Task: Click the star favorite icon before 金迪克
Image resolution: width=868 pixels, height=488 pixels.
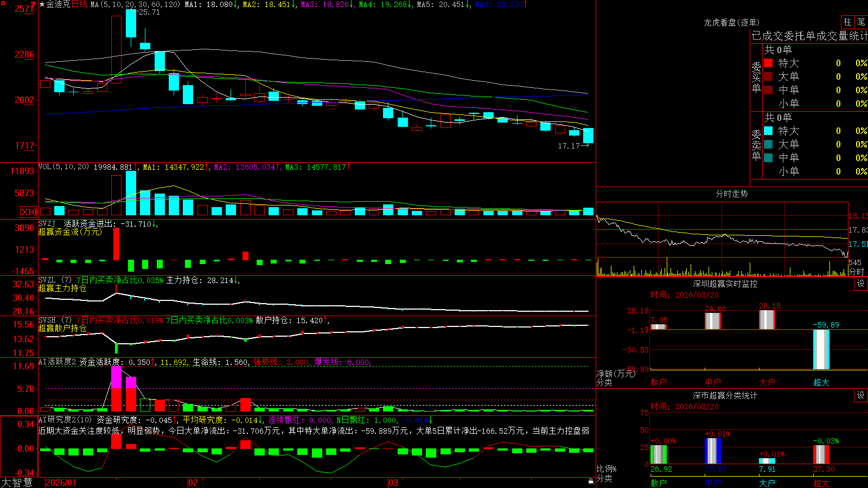Action: pyautogui.click(x=42, y=4)
